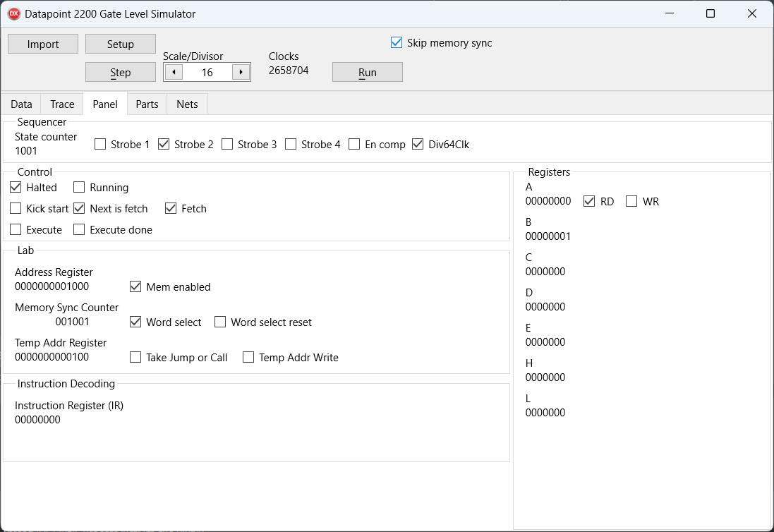Click Memory Sync Counter value 001001
This screenshot has width=774, height=532.
[72, 322]
